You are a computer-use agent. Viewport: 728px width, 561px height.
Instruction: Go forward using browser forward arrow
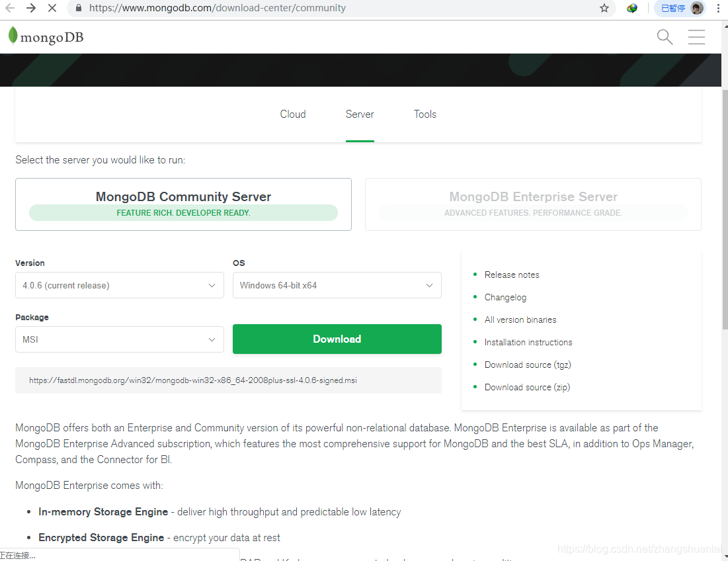[x=31, y=8]
